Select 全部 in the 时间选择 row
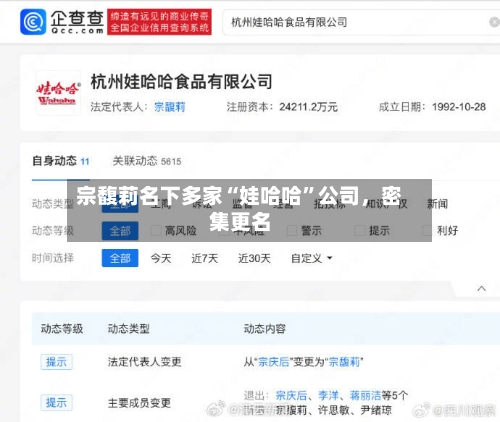The image size is (500, 422). click(x=120, y=258)
